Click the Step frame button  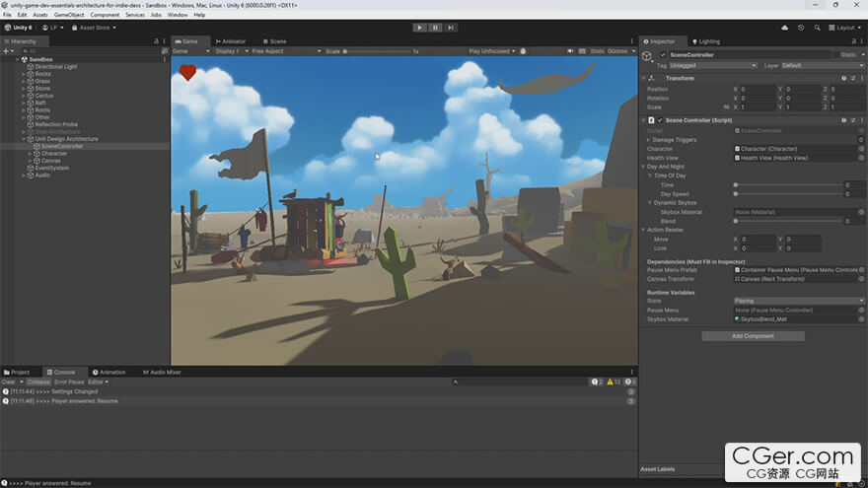pos(451,28)
